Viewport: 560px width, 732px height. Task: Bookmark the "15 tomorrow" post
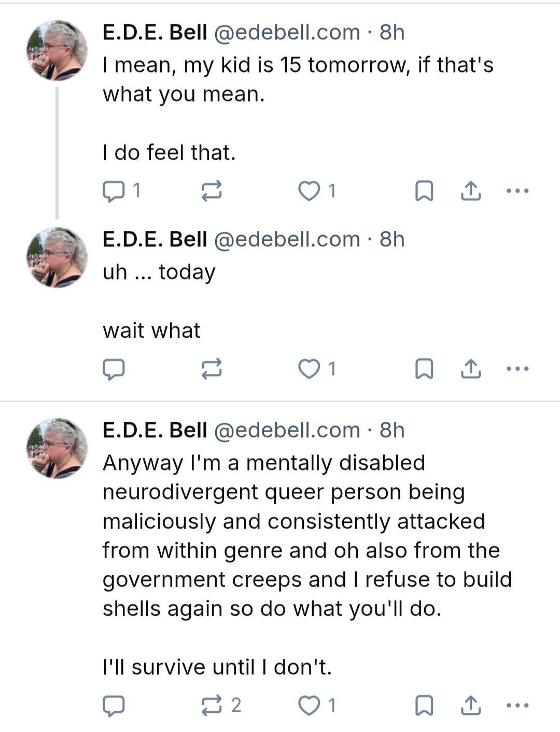point(424,191)
